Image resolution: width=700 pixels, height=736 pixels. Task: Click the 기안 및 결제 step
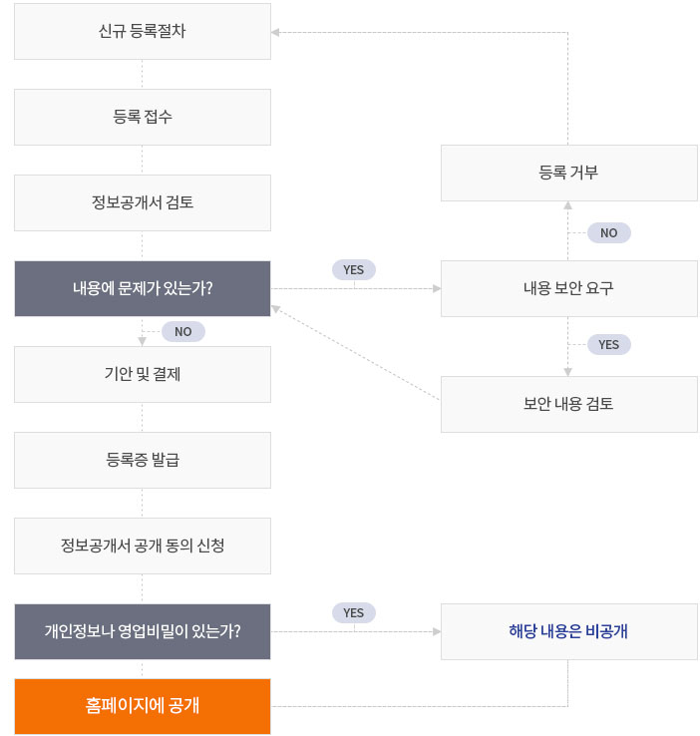coord(143,374)
